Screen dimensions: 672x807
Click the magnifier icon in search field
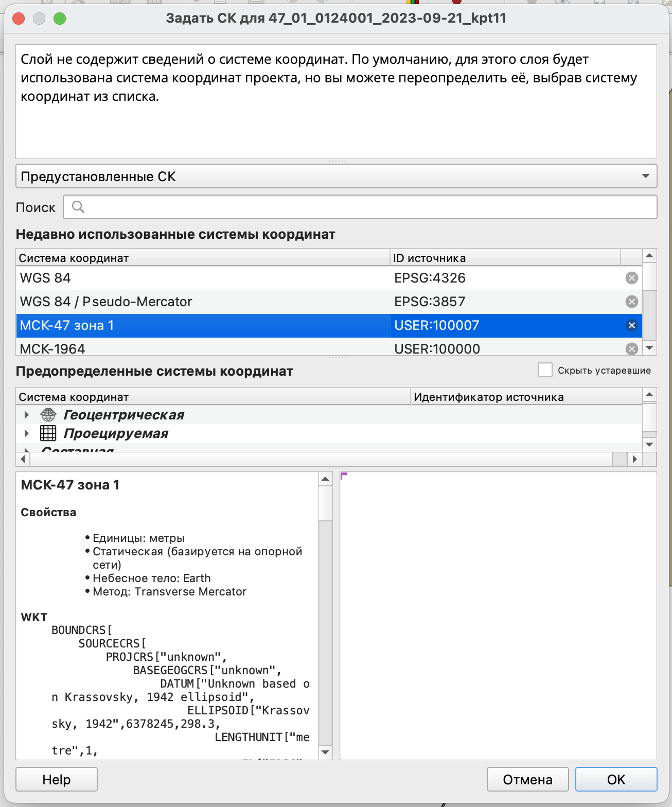tap(78, 207)
